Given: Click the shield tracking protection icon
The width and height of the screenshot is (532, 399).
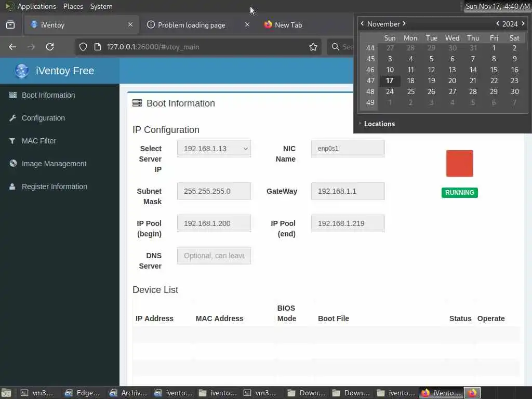Looking at the screenshot, I should click(x=83, y=47).
